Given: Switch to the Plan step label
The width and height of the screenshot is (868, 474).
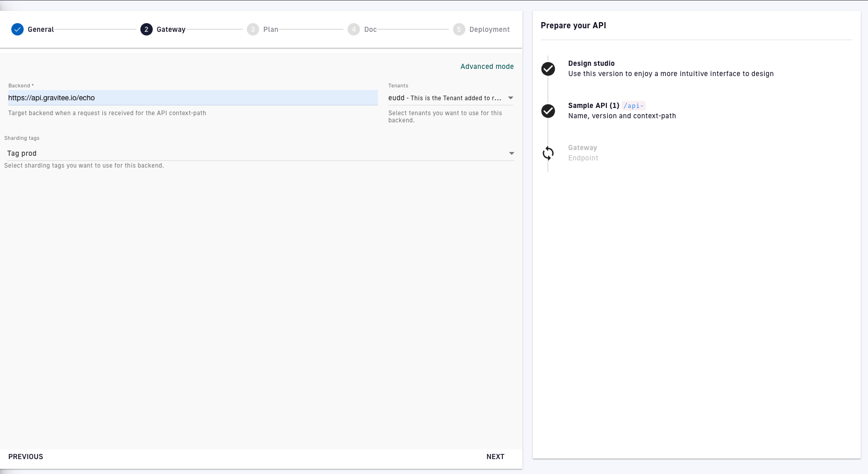Looking at the screenshot, I should [x=270, y=30].
